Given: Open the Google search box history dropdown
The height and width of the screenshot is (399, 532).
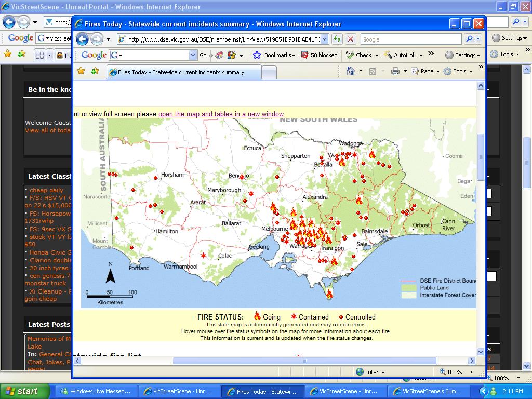Looking at the screenshot, I should tap(193, 55).
